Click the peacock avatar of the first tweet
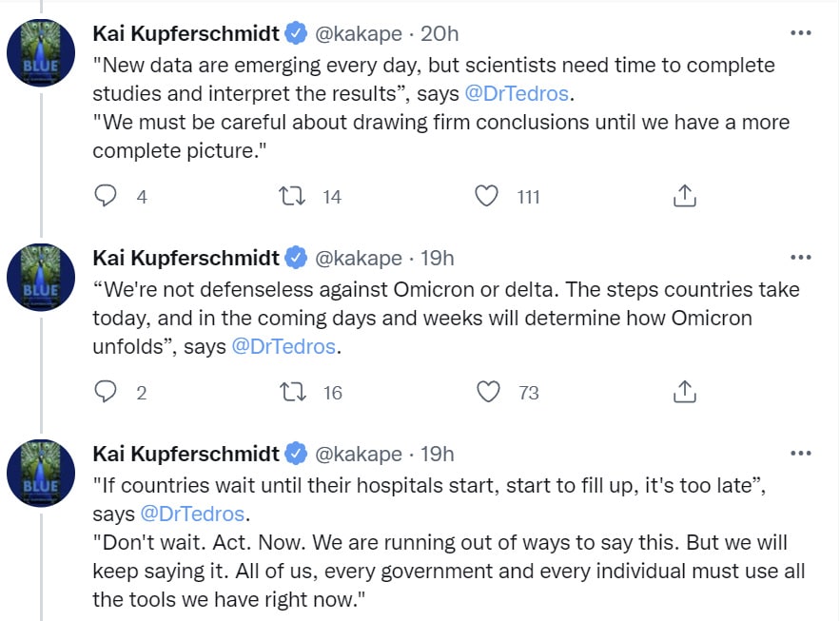Image resolution: width=840 pixels, height=621 pixels. (41, 53)
